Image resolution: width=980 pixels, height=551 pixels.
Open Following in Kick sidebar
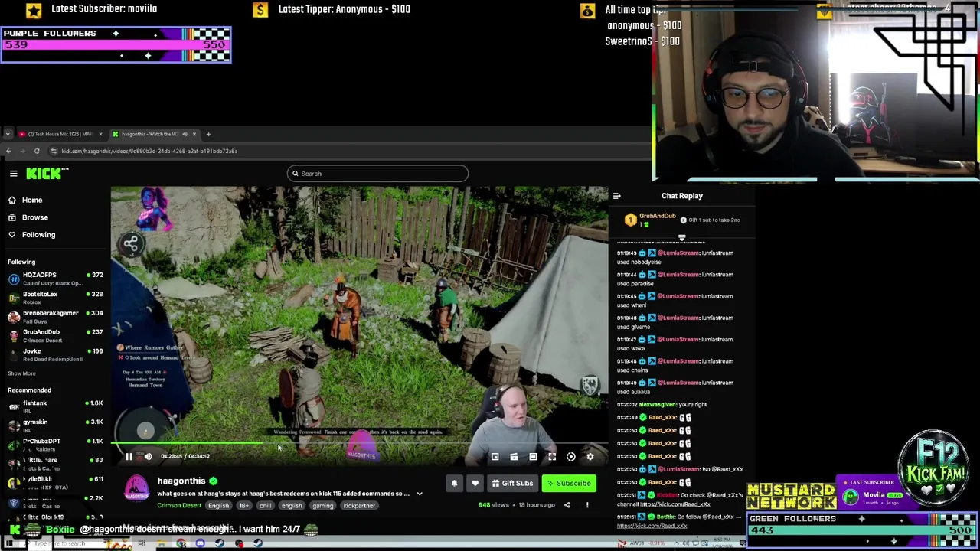pos(38,235)
